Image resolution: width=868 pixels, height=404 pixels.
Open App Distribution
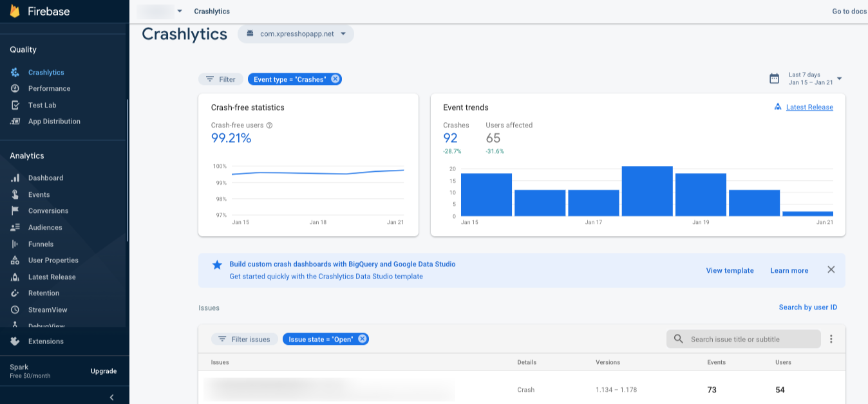pyautogui.click(x=54, y=122)
